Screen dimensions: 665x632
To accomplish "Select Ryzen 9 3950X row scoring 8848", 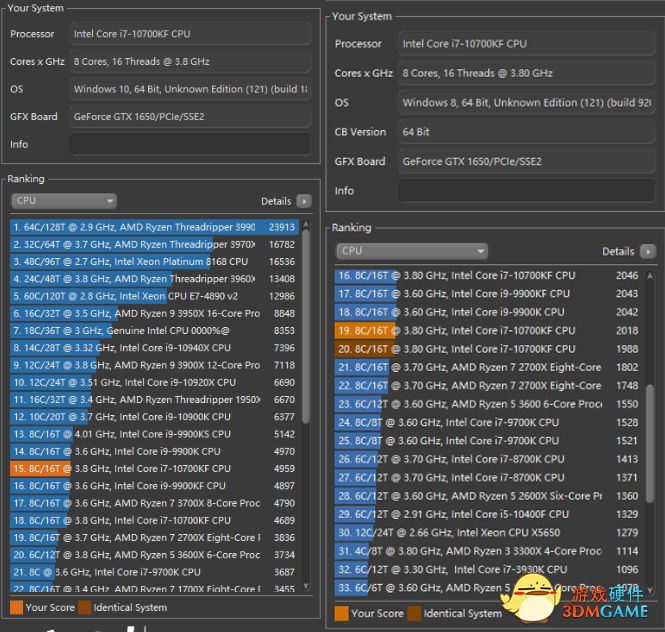I will coord(154,313).
